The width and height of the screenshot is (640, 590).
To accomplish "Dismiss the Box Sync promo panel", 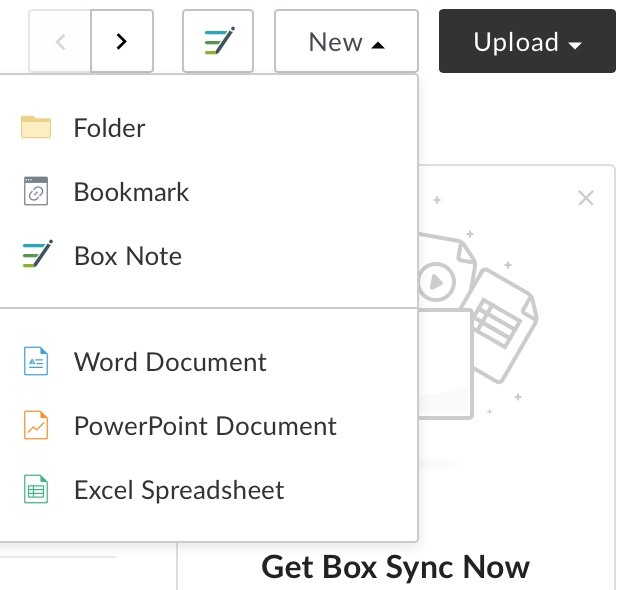I will pyautogui.click(x=586, y=198).
